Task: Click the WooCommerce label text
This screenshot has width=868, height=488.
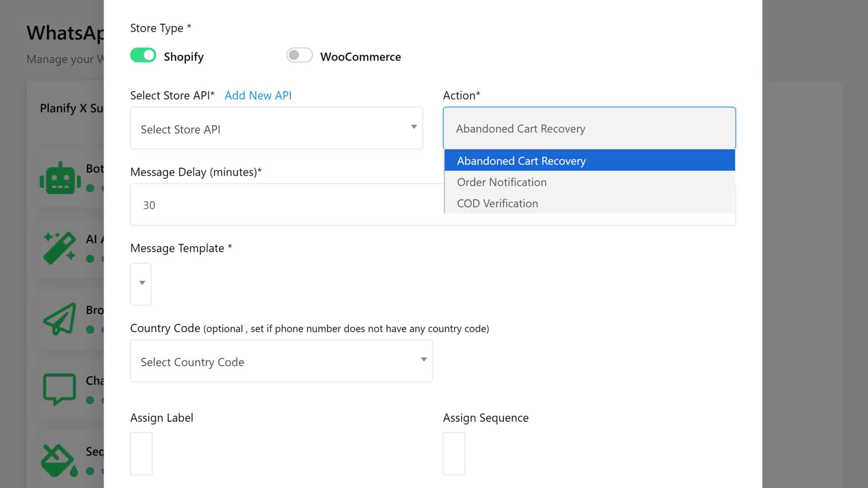Action: [x=360, y=57]
